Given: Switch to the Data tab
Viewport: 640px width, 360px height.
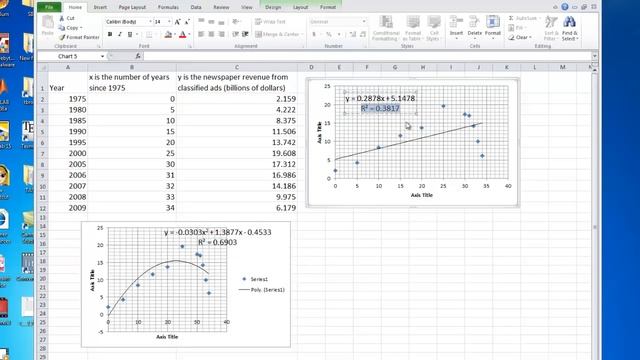Looking at the screenshot, I should (x=196, y=7).
